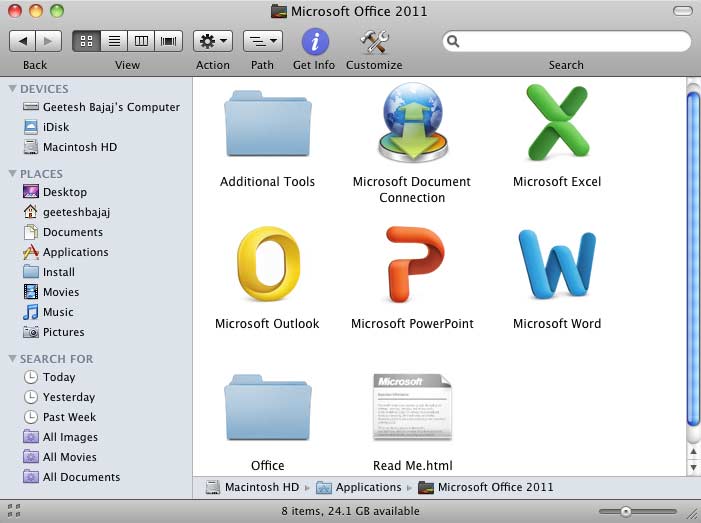
Task: Show All Movies smart search
Action: [60, 457]
